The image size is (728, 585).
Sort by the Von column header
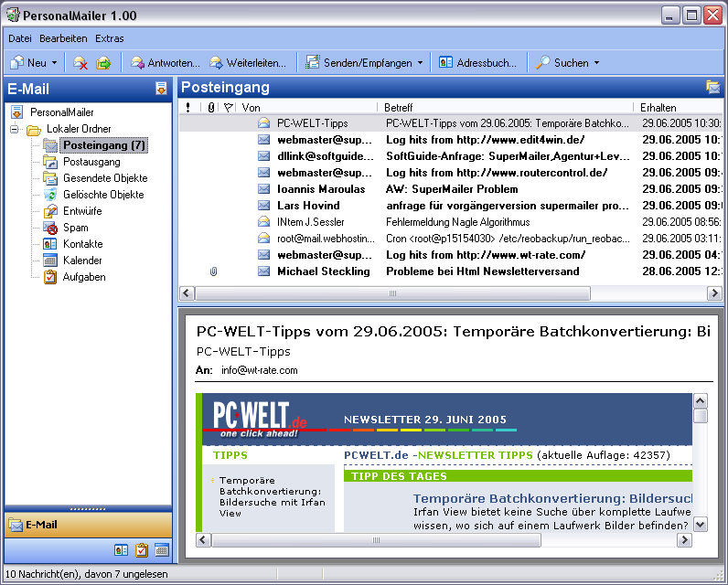308,108
